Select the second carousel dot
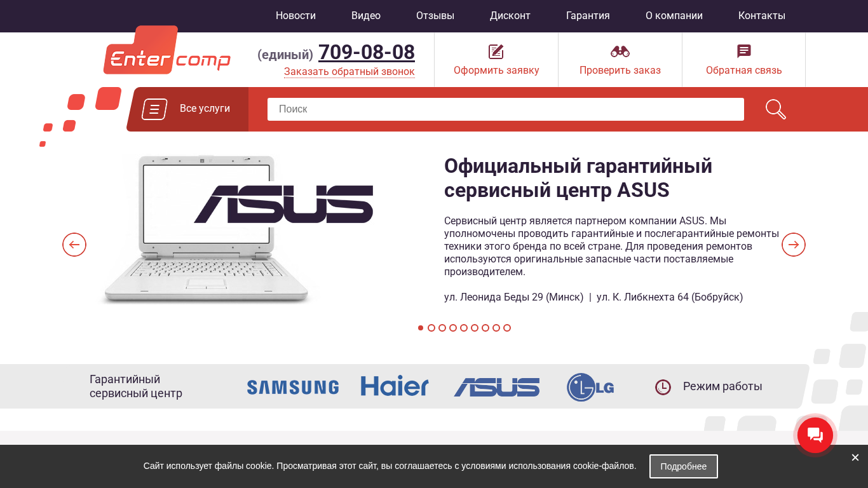The width and height of the screenshot is (868, 488). coord(431,328)
